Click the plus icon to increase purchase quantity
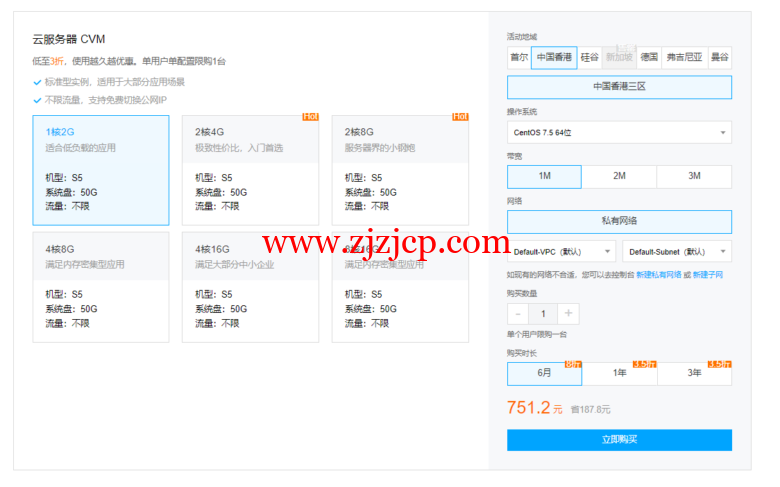This screenshot has width=780, height=487. tap(568, 314)
